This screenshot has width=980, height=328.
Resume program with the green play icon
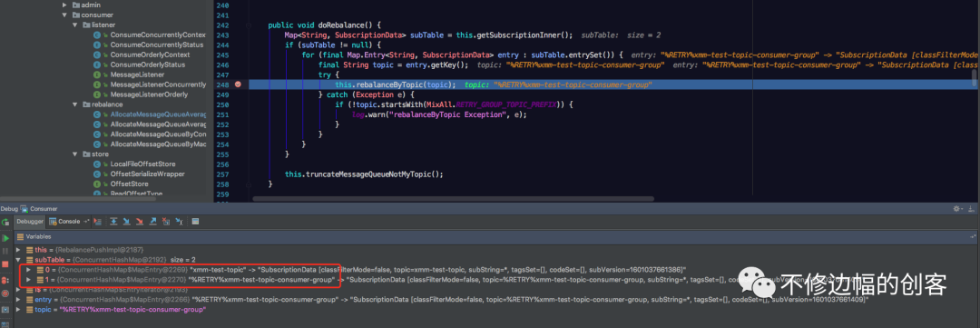pos(5,238)
